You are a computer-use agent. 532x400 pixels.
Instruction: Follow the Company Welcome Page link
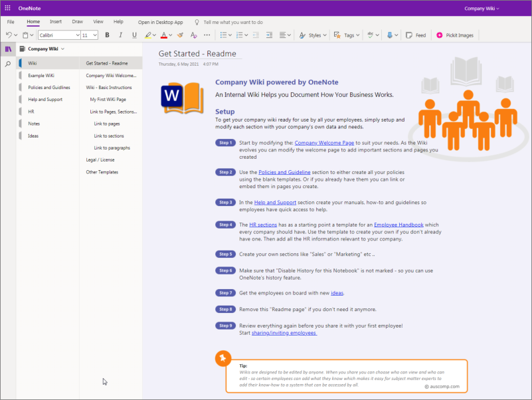tap(324, 143)
